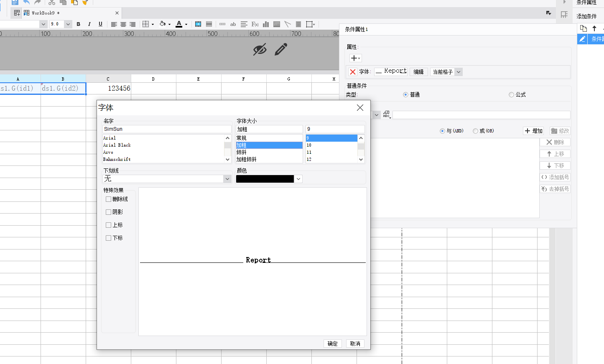The width and height of the screenshot is (604, 364).
Task: Click the merge cells icon
Action: [x=198, y=24]
